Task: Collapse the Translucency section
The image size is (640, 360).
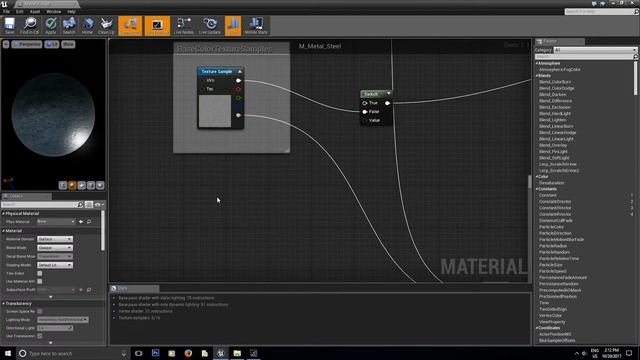Action: coord(3,304)
